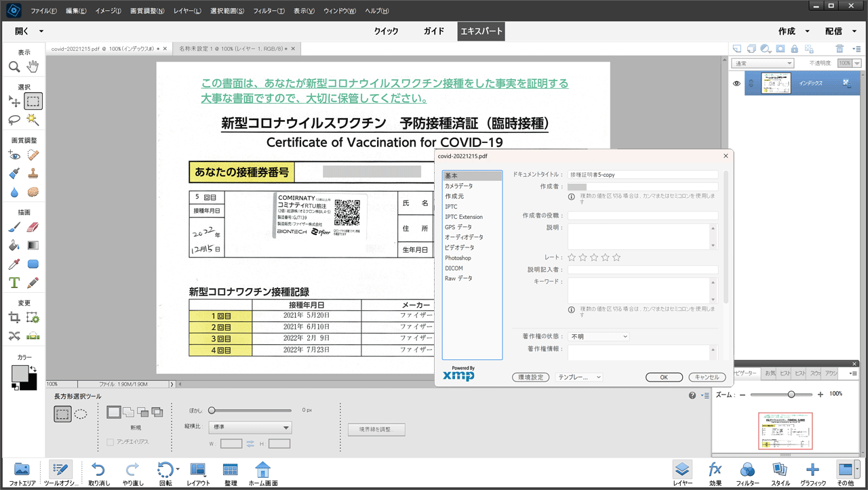The width and height of the screenshot is (868, 490).
Task: Select the Smart Brush tool
Action: (14, 173)
